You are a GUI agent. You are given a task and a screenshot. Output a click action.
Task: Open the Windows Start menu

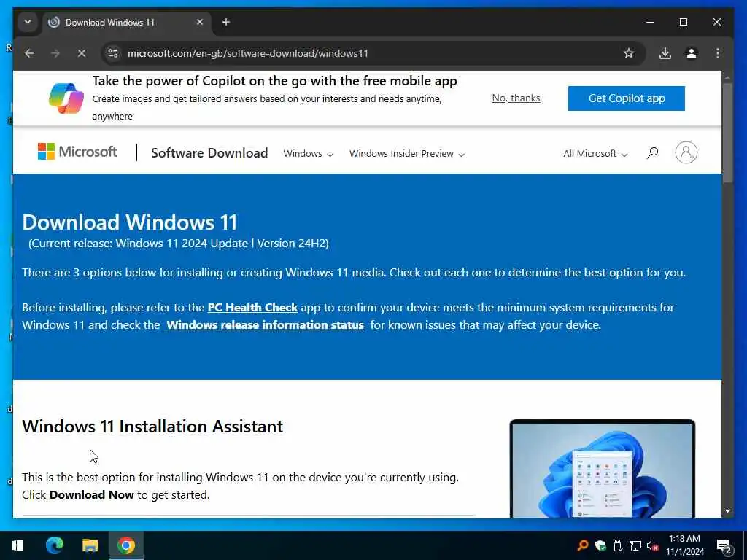[x=18, y=545]
